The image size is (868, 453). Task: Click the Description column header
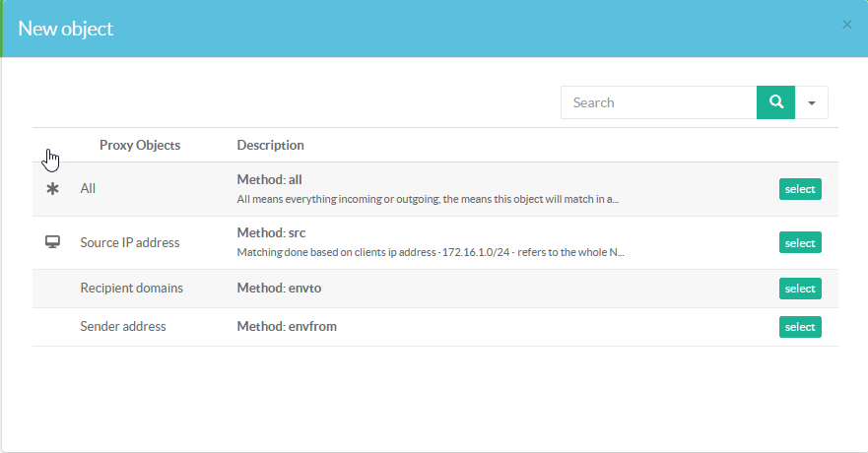tap(270, 145)
